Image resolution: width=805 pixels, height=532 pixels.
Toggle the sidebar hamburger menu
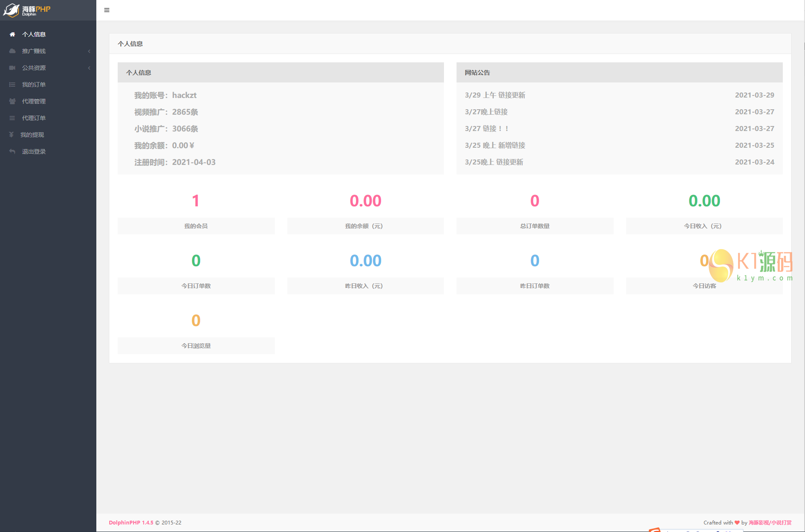[x=107, y=10]
